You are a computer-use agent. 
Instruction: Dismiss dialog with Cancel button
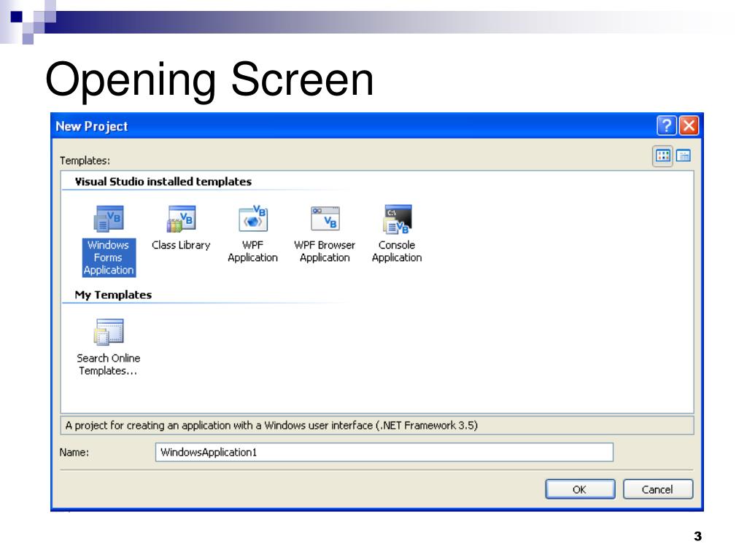click(658, 489)
